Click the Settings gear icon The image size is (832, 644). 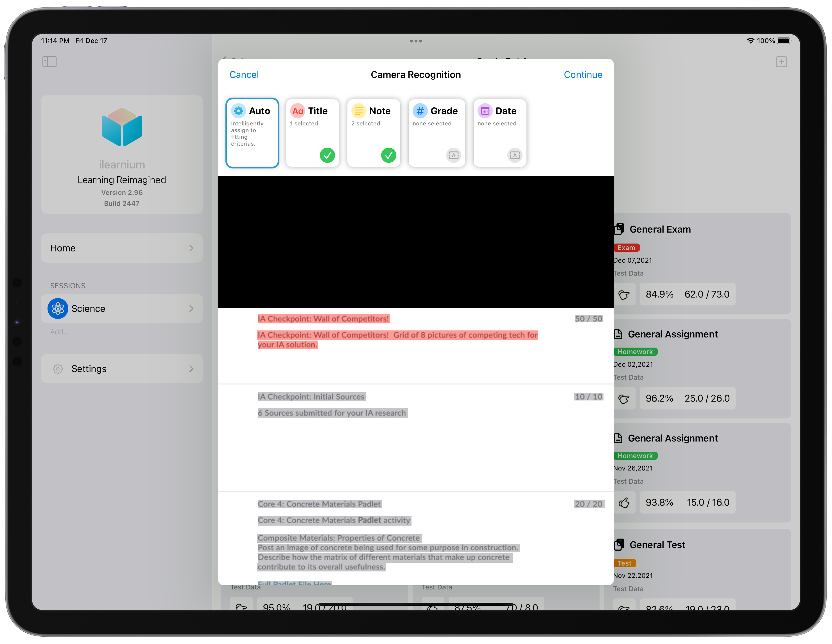(x=58, y=368)
